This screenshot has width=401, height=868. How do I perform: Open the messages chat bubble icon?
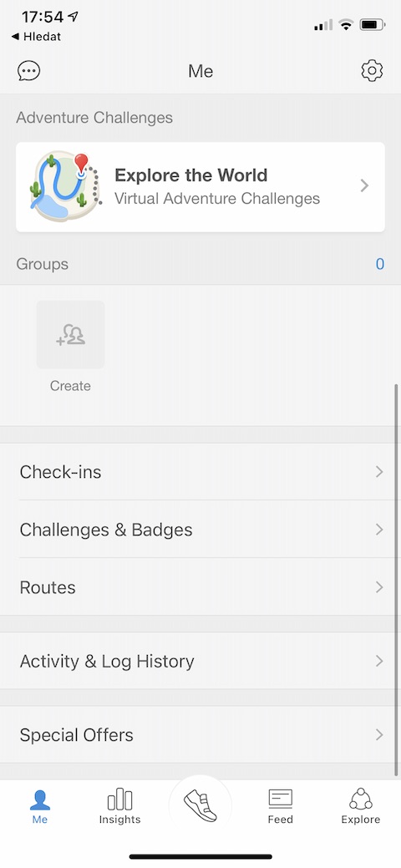pos(28,71)
